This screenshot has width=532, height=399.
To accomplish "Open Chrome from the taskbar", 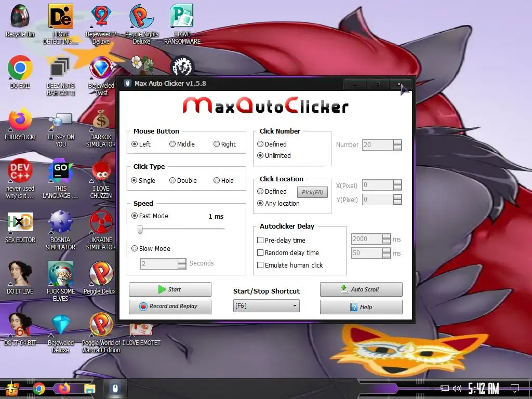I will tap(39, 389).
